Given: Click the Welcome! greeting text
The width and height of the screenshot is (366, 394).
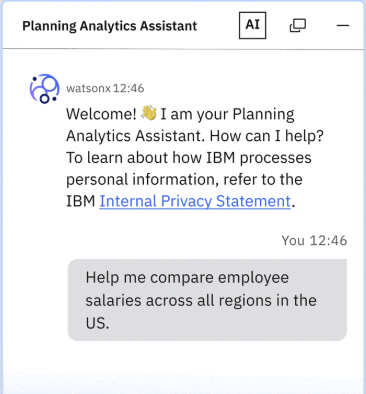Looking at the screenshot, I should point(101,114).
